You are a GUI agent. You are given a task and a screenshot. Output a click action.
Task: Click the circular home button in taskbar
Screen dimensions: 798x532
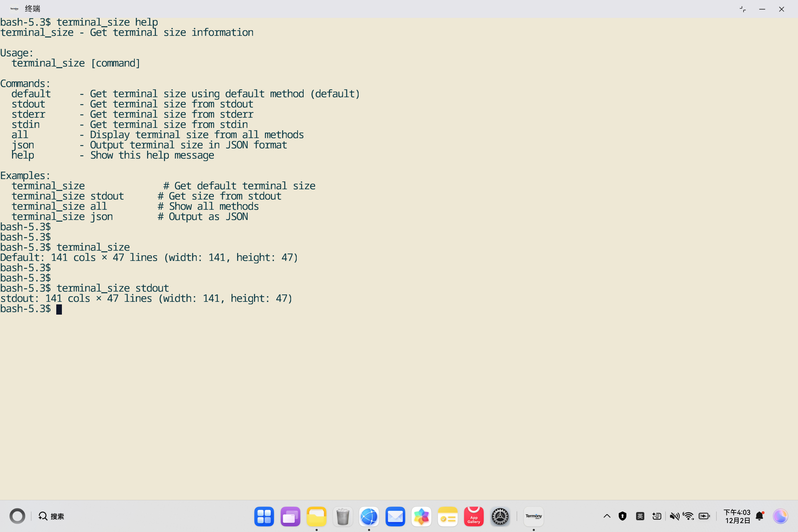17,516
